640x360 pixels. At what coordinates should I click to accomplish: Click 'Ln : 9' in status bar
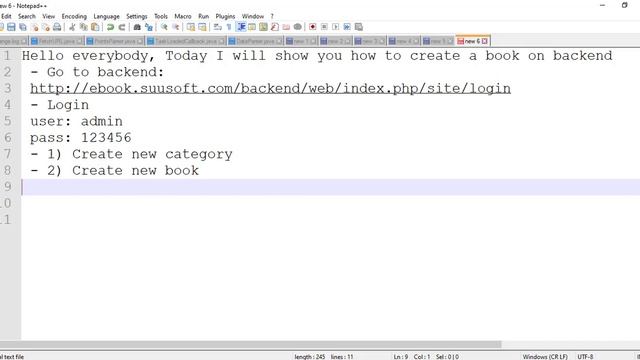pos(401,357)
